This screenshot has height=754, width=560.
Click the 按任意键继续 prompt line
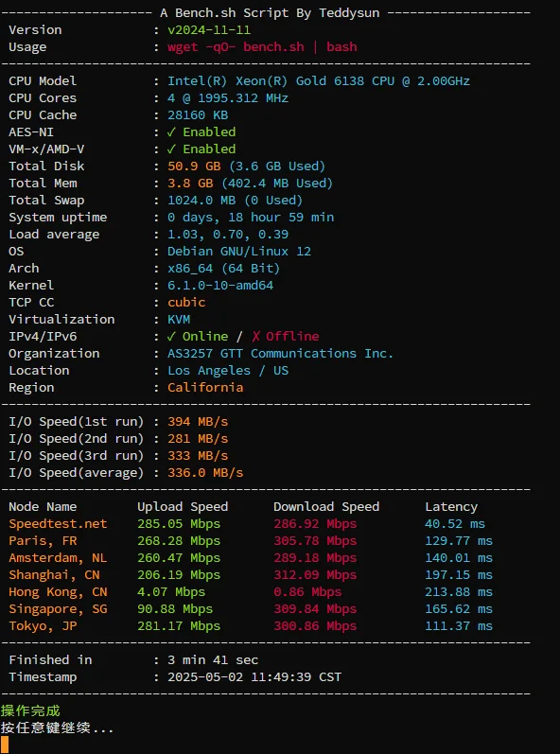(x=57, y=728)
